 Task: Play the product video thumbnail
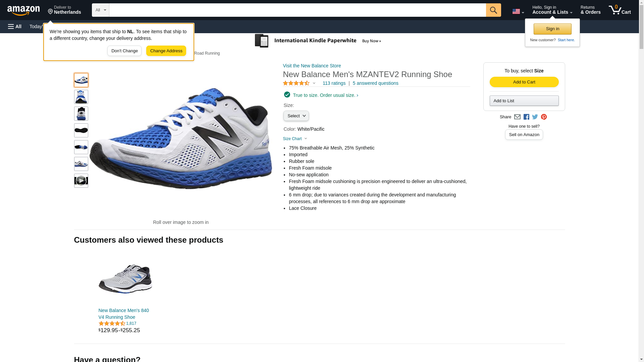click(x=81, y=181)
